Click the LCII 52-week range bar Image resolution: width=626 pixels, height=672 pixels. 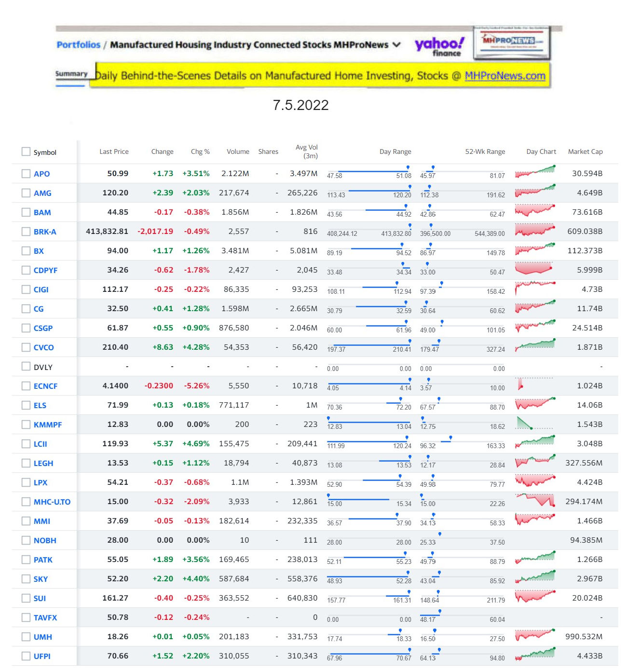pos(463,442)
